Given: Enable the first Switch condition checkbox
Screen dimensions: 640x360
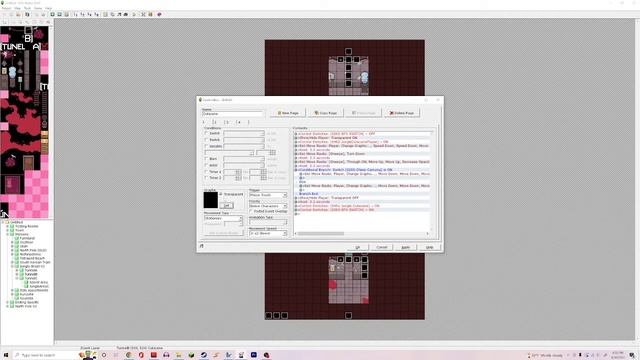Looking at the screenshot, I should 206,133.
